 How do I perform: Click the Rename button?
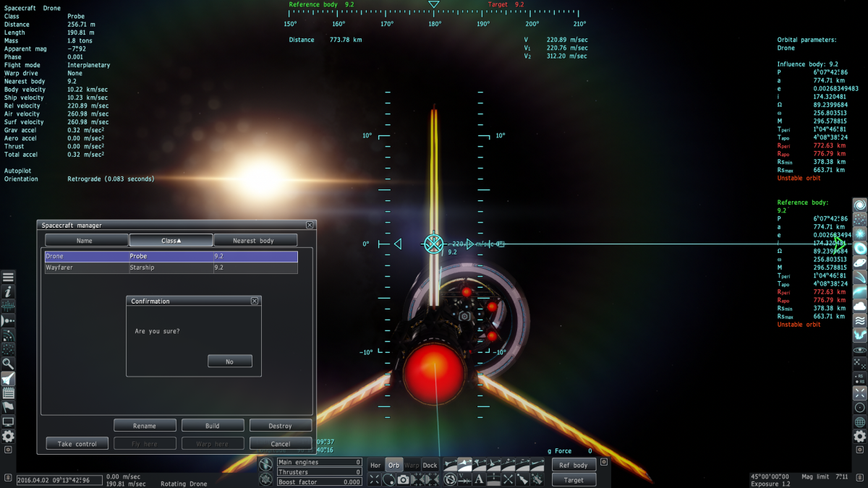click(145, 426)
